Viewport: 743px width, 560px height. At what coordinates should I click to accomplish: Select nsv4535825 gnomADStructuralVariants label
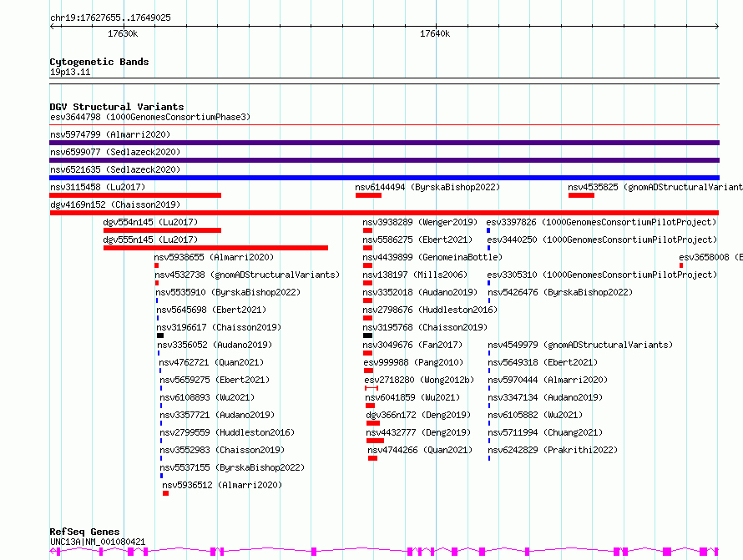coord(655,187)
